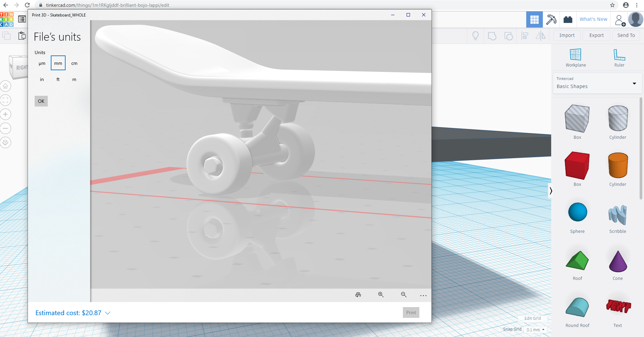
Task: Confirm units by clicking OK
Action: [x=41, y=101]
